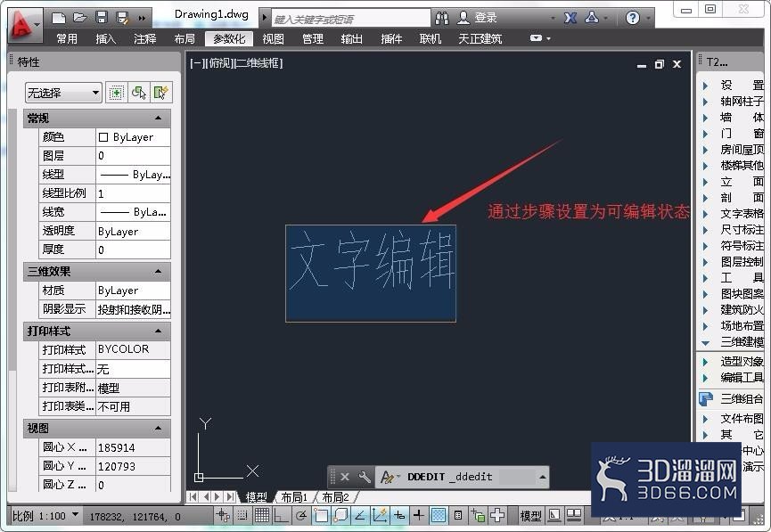Click the binoculars search icon

(x=441, y=19)
